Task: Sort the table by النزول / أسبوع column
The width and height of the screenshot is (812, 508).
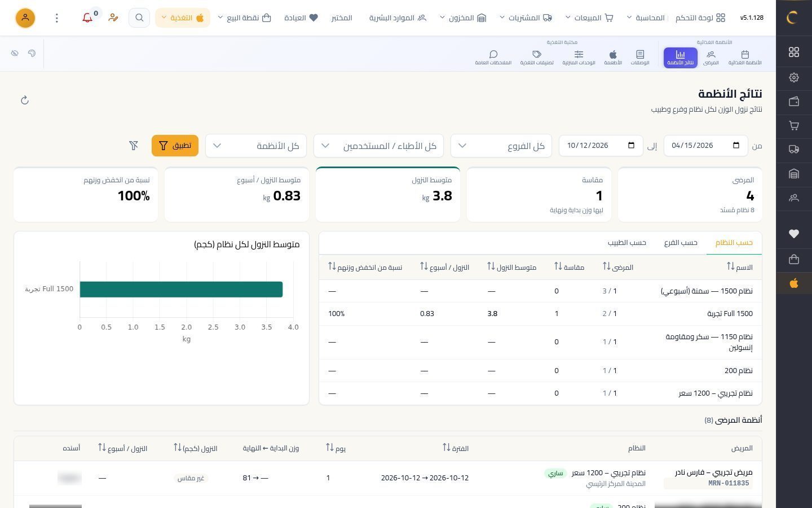Action: coord(444,267)
